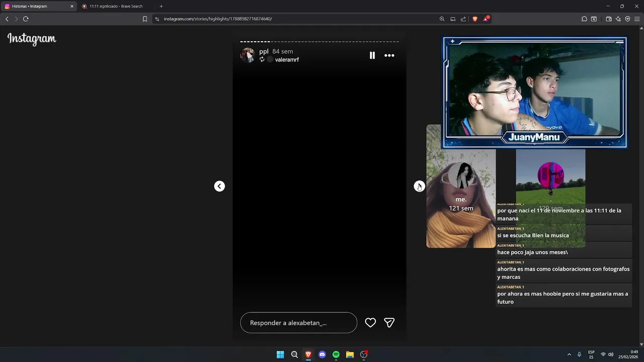Screen dimensions: 644x362
Task: Open Discord from the taskbar
Action: [322, 354]
